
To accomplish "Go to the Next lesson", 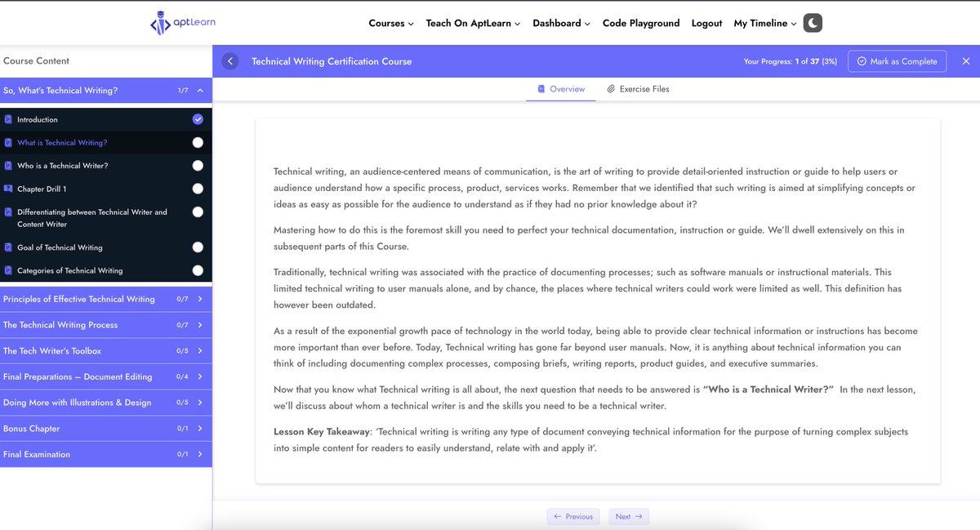I will click(629, 516).
